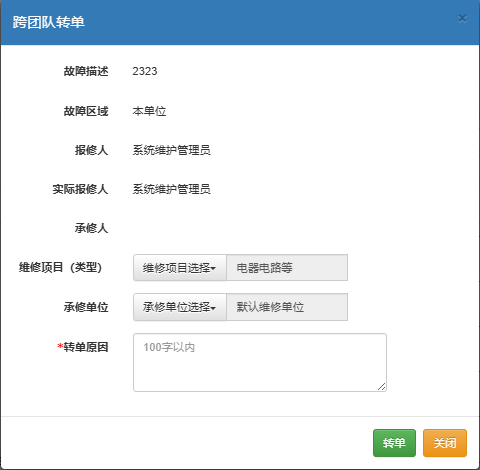The height and width of the screenshot is (470, 480).
Task: Open the 维修项目选择 dropdown
Action: (180, 268)
